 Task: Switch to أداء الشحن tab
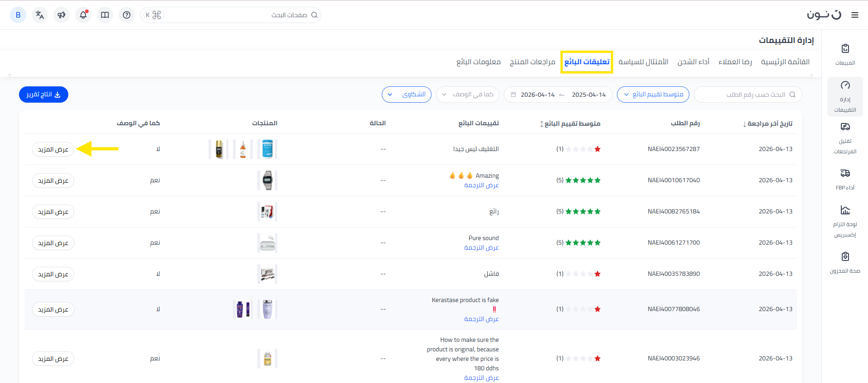[693, 62]
